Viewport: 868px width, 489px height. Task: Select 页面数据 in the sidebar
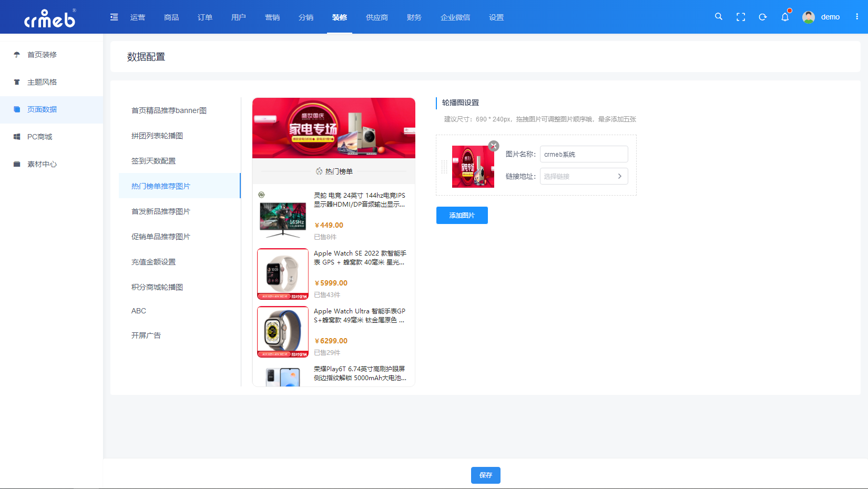coord(52,109)
